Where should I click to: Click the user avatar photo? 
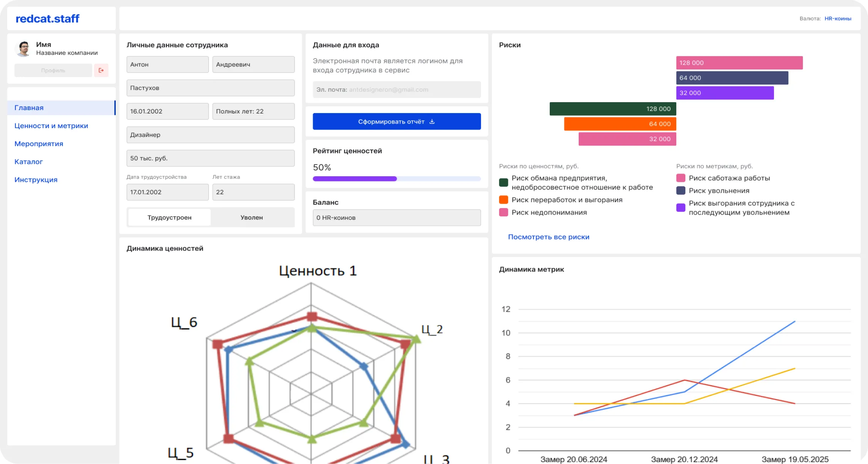pyautogui.click(x=24, y=49)
